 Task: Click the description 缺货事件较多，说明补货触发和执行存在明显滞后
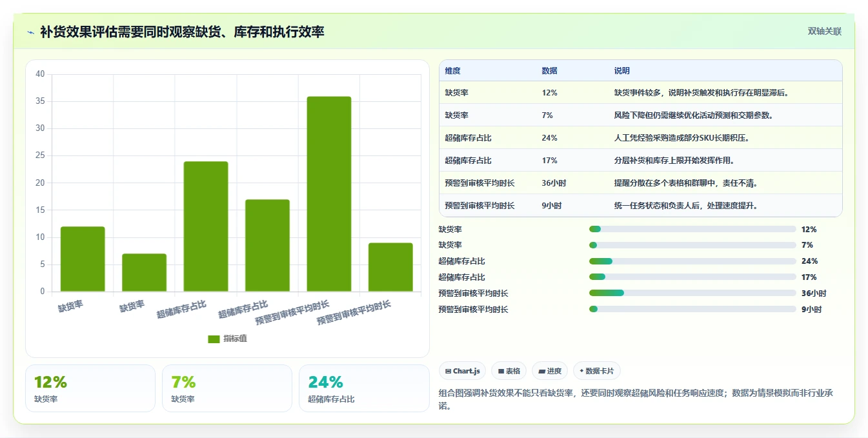coord(701,93)
